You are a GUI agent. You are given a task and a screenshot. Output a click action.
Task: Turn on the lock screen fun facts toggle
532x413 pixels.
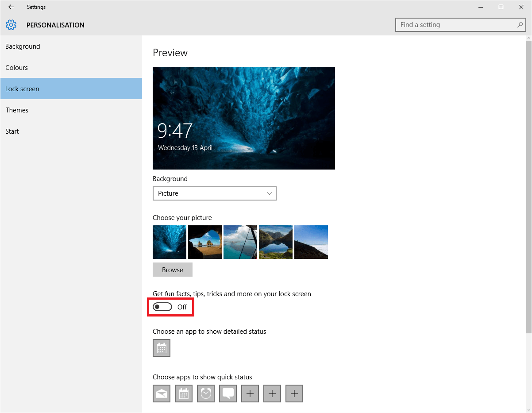tap(162, 307)
